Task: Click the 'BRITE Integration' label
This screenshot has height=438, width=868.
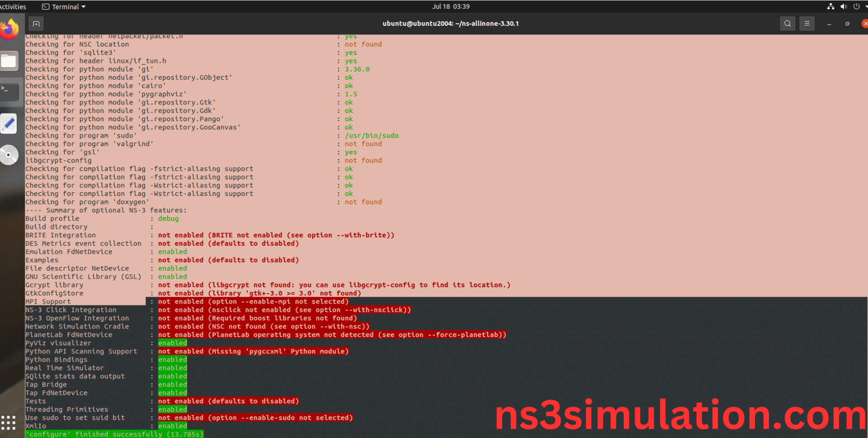Action: coord(61,235)
